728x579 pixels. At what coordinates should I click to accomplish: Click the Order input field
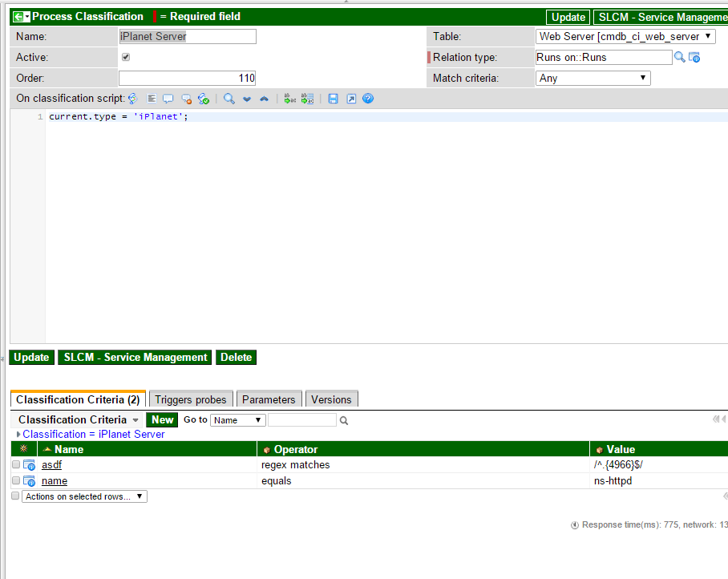click(188, 78)
